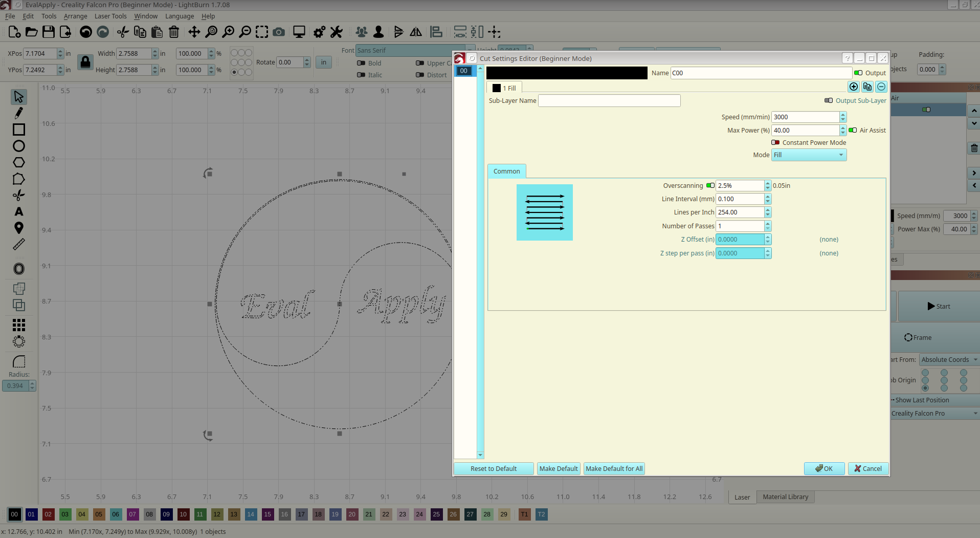The image size is (980, 538).
Task: Open the Device Settings wrench icon
Action: pyautogui.click(x=337, y=32)
